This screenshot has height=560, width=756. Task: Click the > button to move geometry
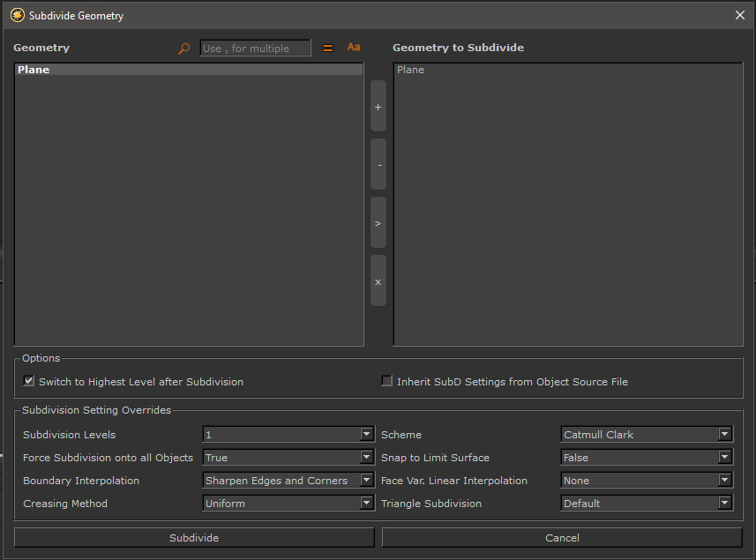coord(378,223)
